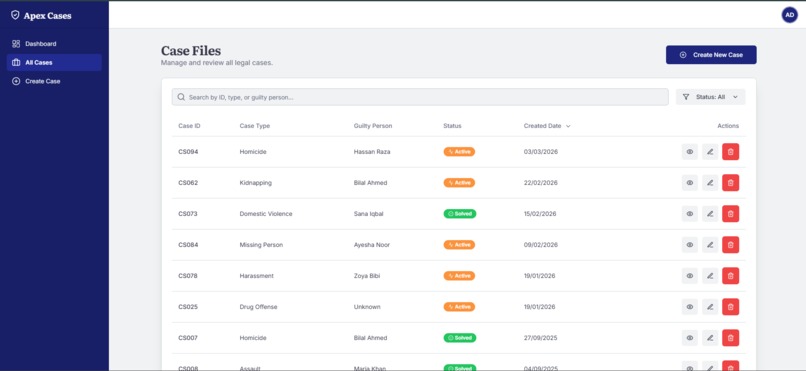This screenshot has width=806, height=371.
Task: View the Drug Offense case CS025
Action: click(690, 307)
